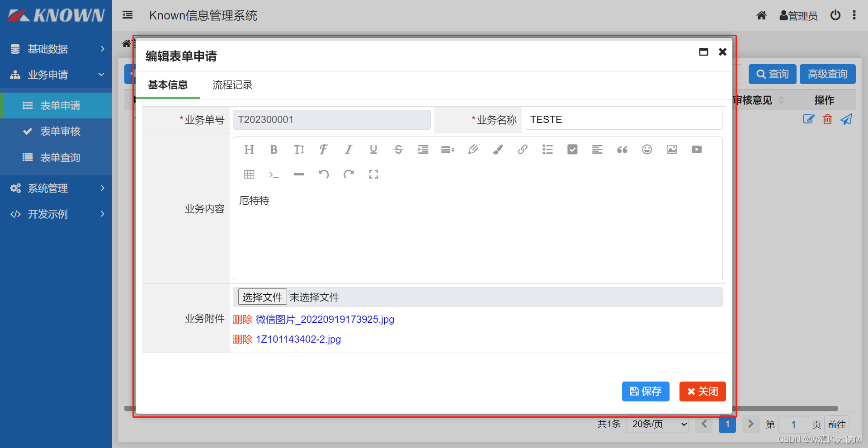Image resolution: width=868 pixels, height=448 pixels.
Task: Click the paper plane submit icon
Action: click(x=846, y=119)
